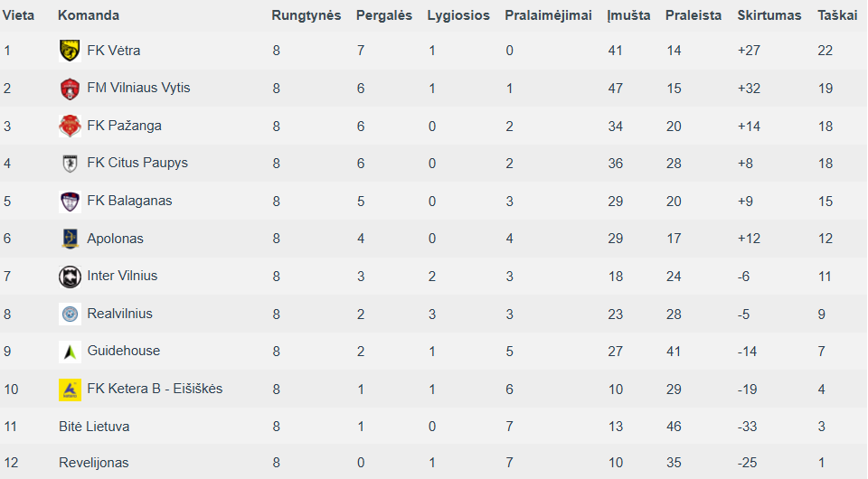This screenshot has width=868, height=479.
Task: Click the Guidehouse green arrow logo
Action: pos(70,352)
